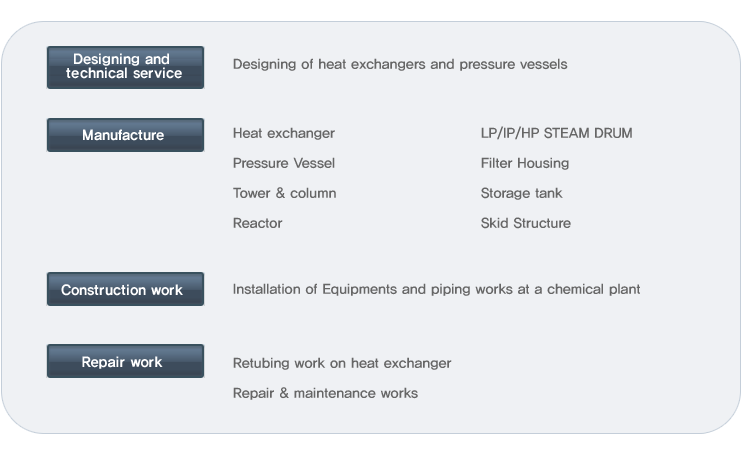Click the Reactor product text
Screen dimensions: 744x455
pos(258,223)
